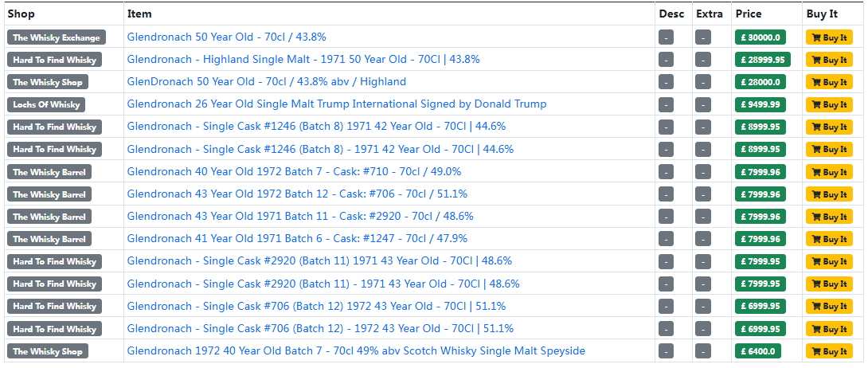Click The Whisky Shop badge on £ 6400.0 row

point(48,351)
